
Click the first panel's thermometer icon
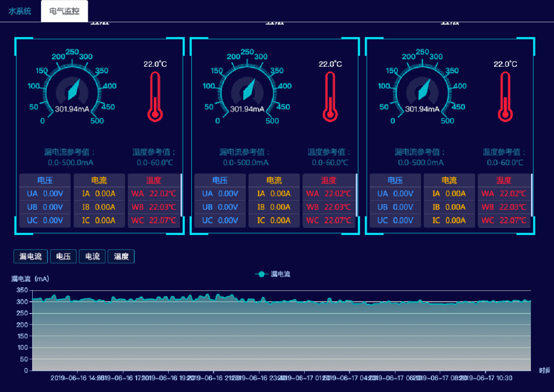point(155,96)
